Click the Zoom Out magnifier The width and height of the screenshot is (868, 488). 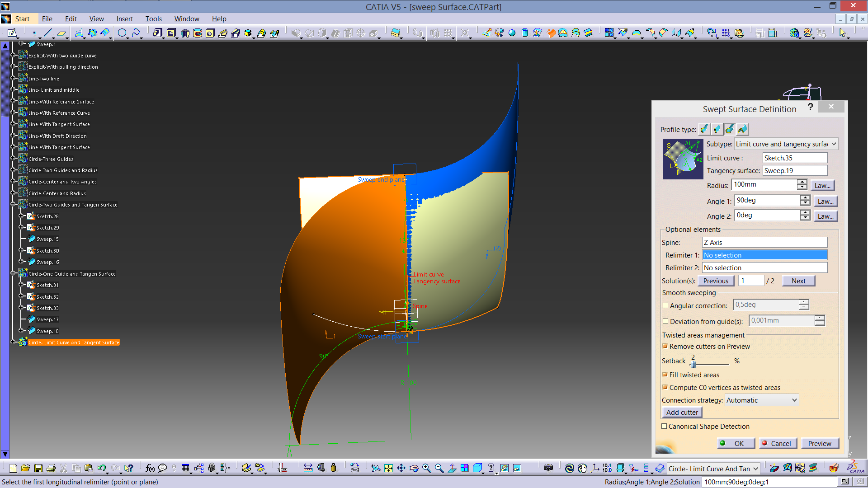439,468
